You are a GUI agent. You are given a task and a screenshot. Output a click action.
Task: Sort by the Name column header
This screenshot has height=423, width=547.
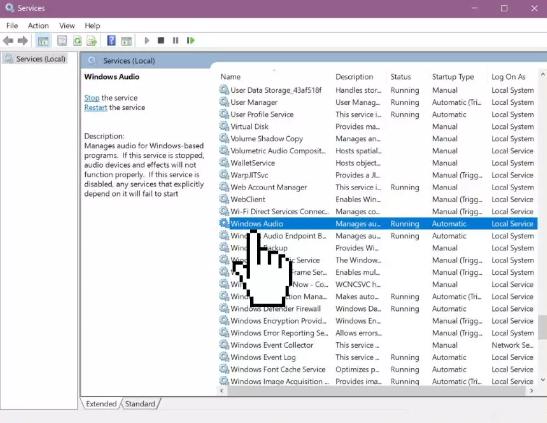(x=230, y=77)
